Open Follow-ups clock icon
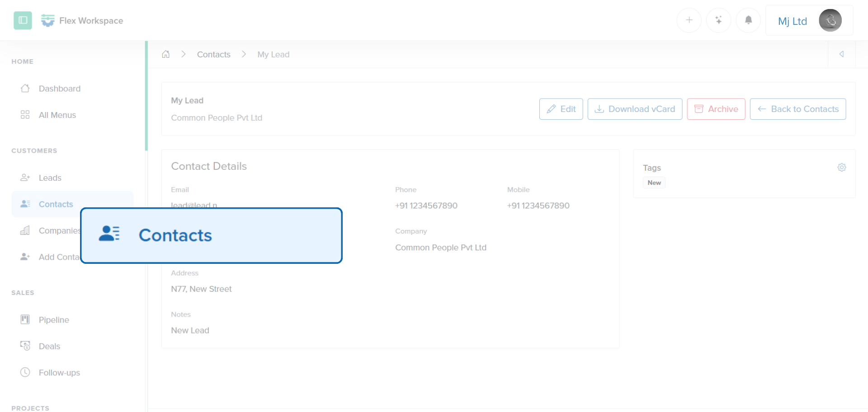Viewport: 868px width, 412px height. tap(25, 372)
